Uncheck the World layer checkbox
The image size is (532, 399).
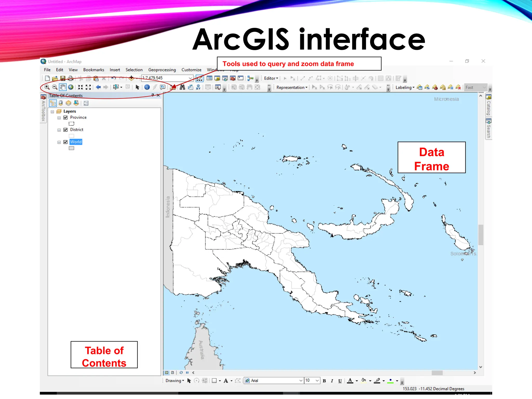pyautogui.click(x=65, y=142)
